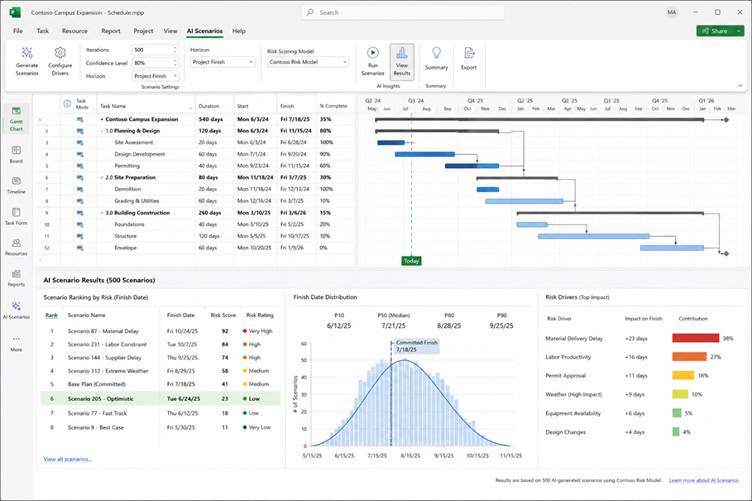Sort by Rank column header
The height and width of the screenshot is (501, 752).
(51, 315)
